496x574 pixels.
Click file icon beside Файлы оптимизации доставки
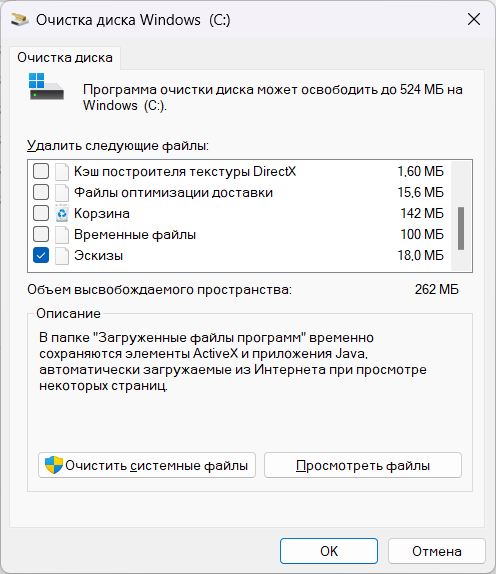click(62, 193)
